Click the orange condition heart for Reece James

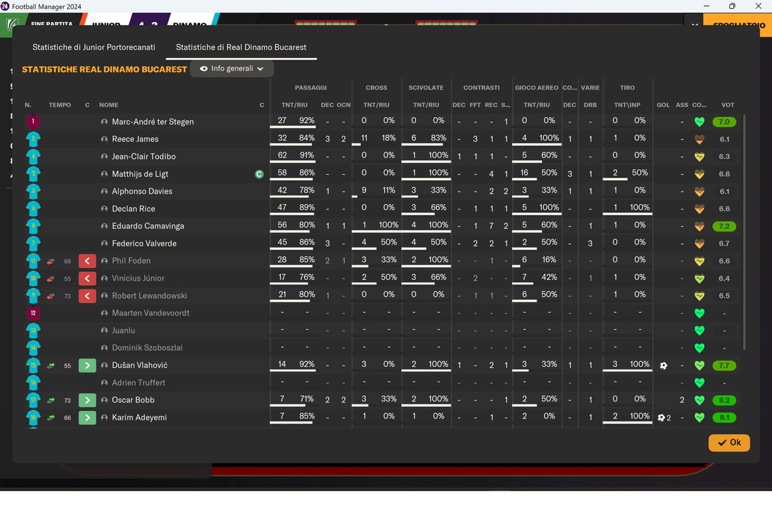(x=699, y=140)
